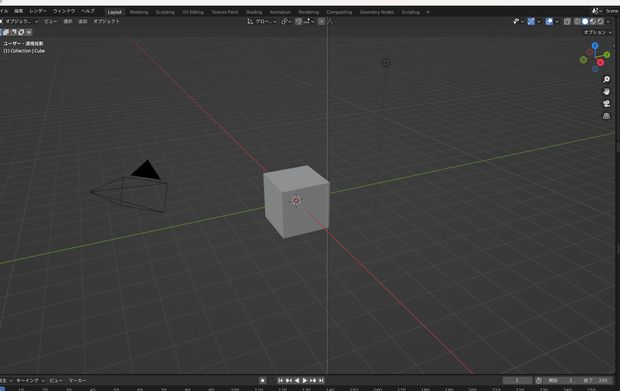Click the blue Z axis gizmo ball
The height and width of the screenshot is (391, 620).
click(x=595, y=46)
